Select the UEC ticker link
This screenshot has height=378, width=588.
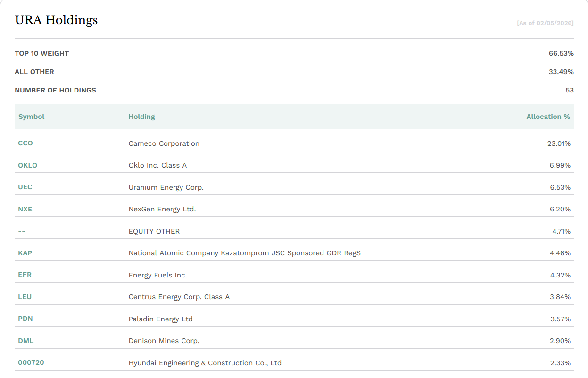pyautogui.click(x=25, y=187)
